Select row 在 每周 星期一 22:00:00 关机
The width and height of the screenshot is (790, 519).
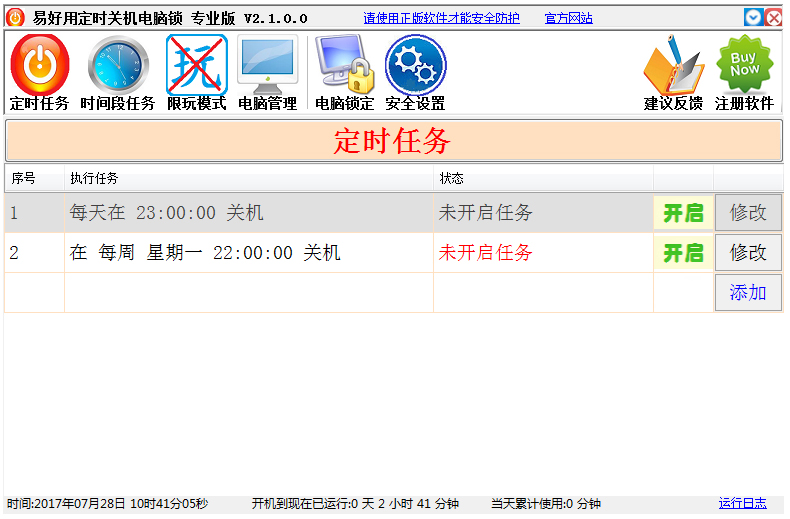click(x=393, y=252)
